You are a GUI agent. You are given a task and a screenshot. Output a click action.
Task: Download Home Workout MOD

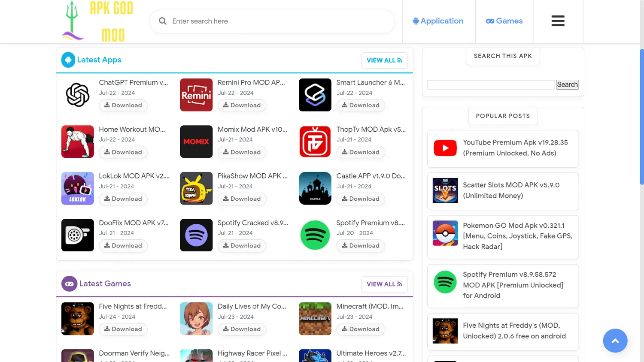[123, 152]
